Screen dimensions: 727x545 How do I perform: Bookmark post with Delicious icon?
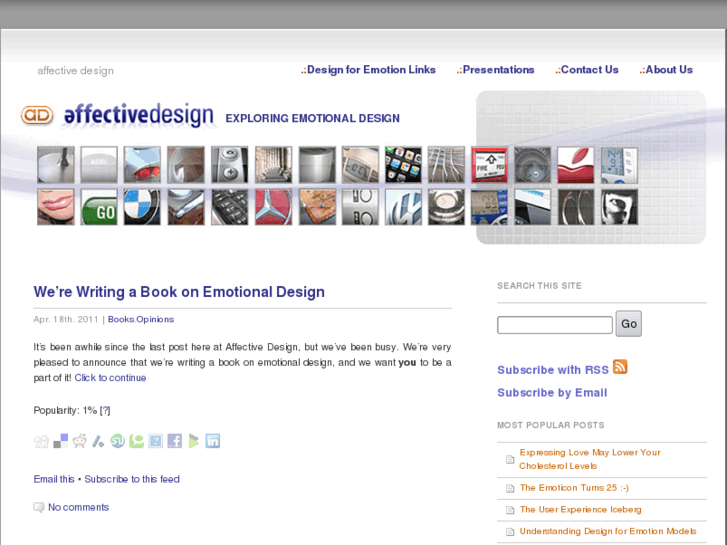point(60,441)
